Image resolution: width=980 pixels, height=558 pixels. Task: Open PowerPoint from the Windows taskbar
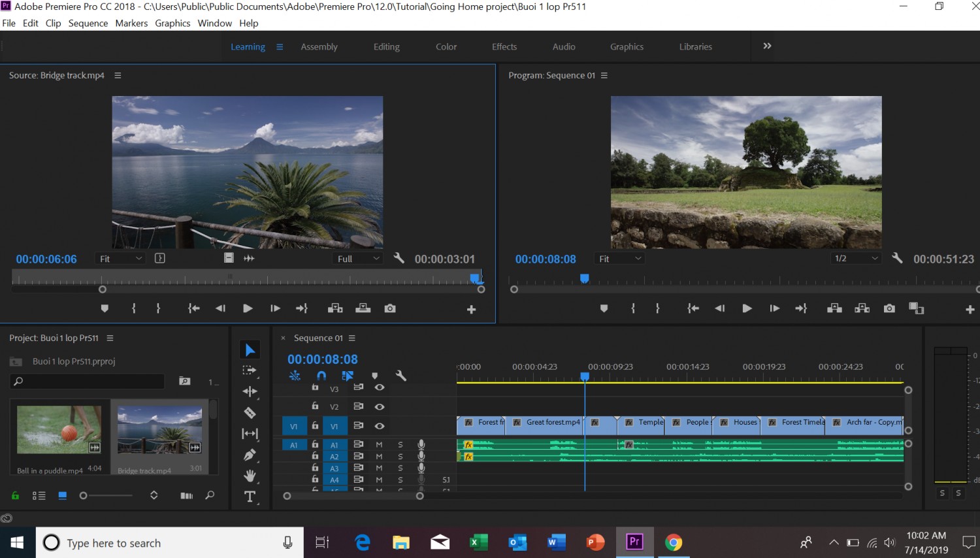[595, 542]
